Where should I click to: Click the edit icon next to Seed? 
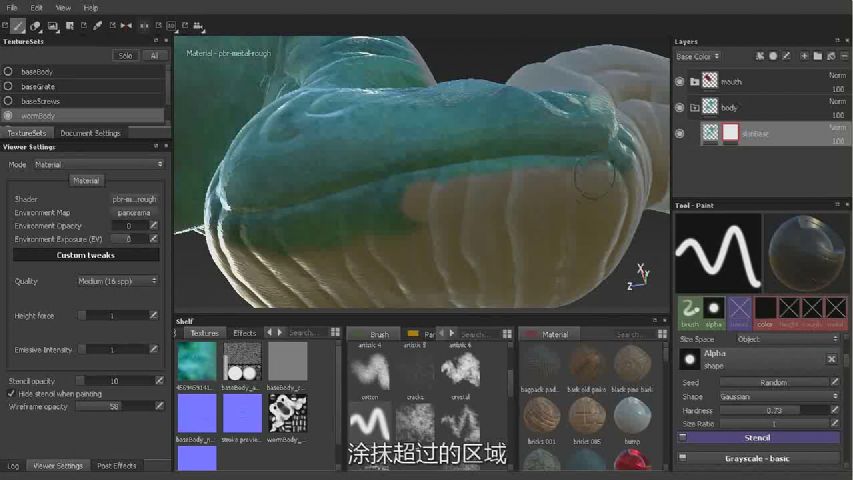pos(835,382)
